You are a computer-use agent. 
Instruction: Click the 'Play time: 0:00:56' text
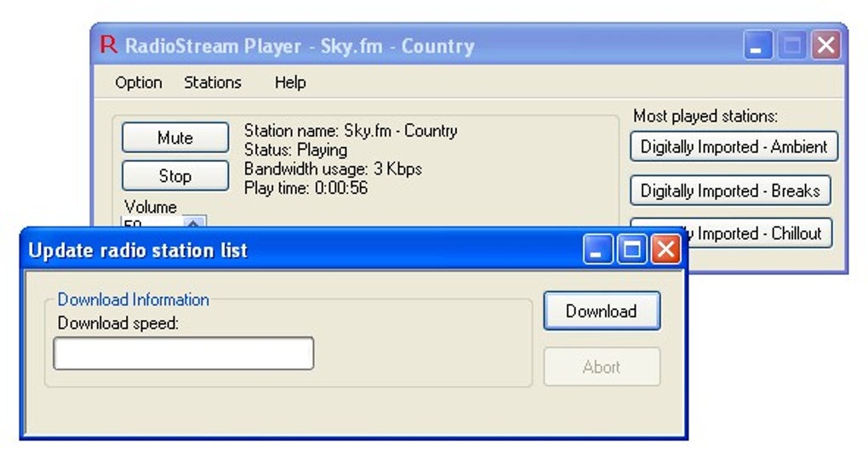(x=306, y=188)
